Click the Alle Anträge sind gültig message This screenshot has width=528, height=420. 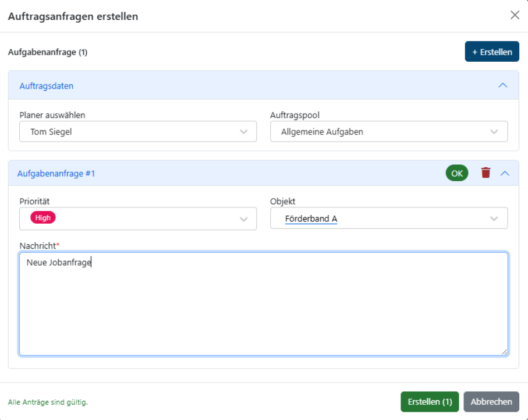click(x=48, y=402)
